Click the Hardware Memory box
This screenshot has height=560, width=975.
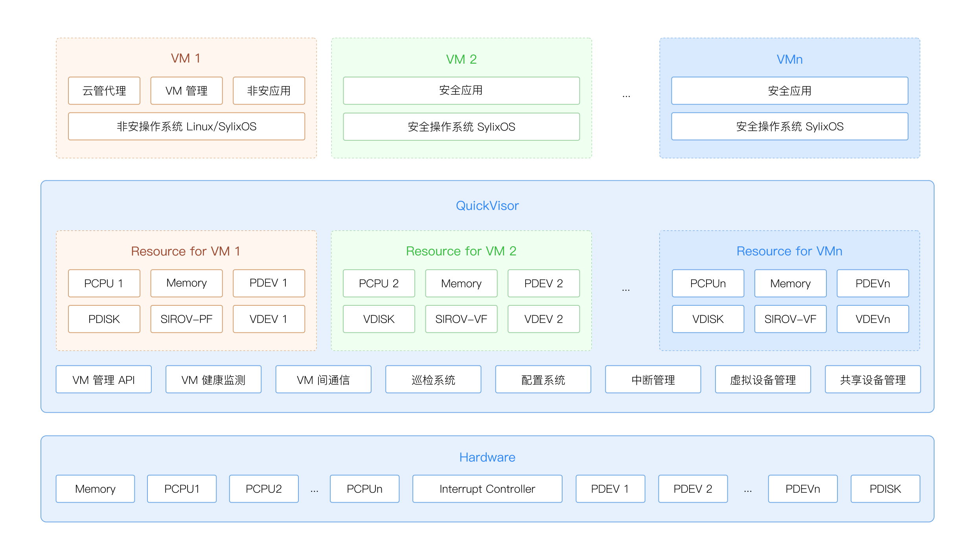[x=96, y=489]
